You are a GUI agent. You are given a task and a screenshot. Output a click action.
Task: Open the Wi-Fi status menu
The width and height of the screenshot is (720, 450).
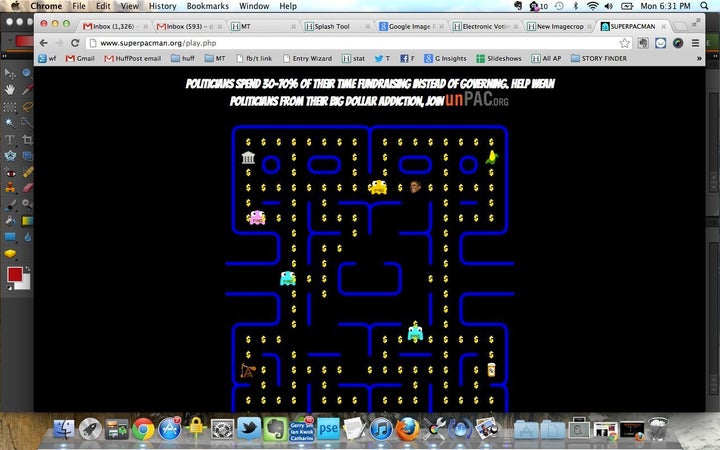click(593, 6)
